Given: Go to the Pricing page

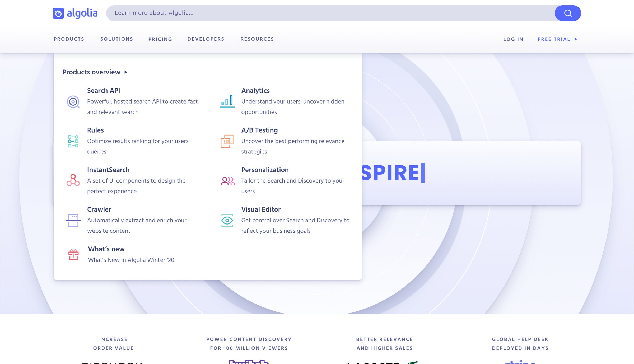Looking at the screenshot, I should click(160, 39).
